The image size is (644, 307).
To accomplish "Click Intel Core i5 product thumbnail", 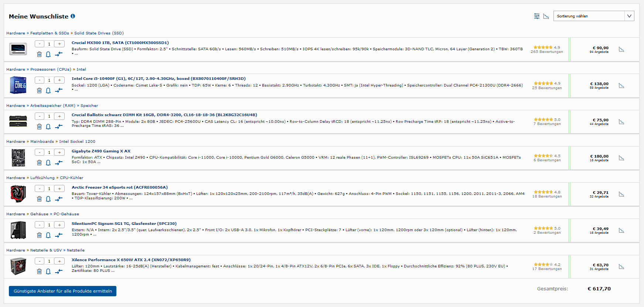I will pyautogui.click(x=18, y=85).
